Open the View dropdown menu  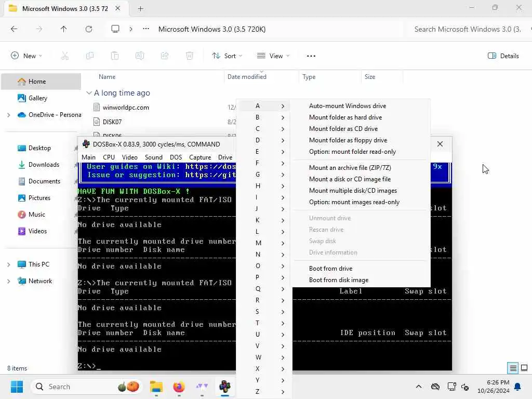(273, 56)
